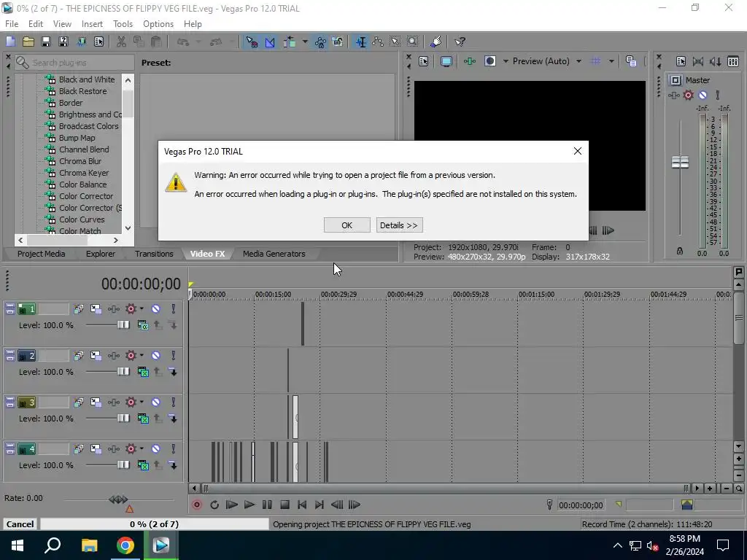Open the Insert menu

tap(92, 24)
